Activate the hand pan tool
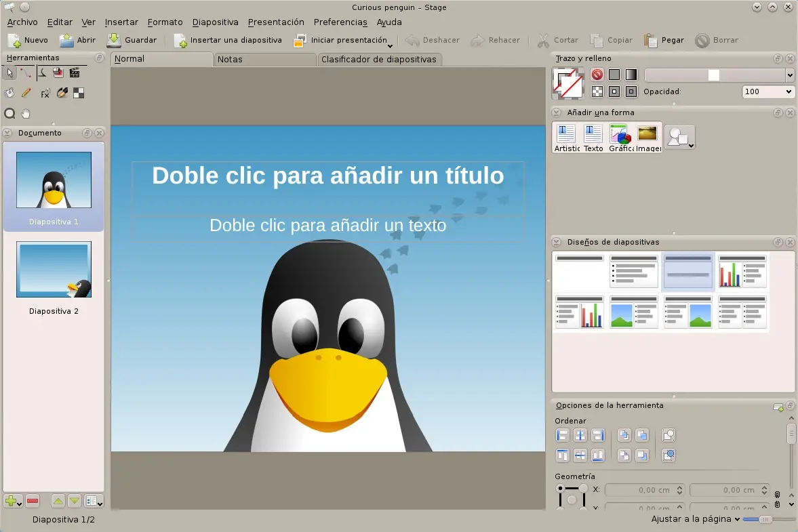798x532 pixels. [26, 113]
